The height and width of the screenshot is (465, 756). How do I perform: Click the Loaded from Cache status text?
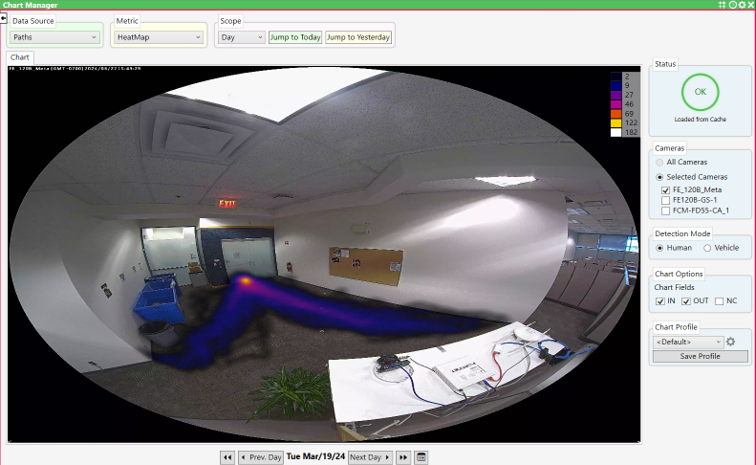coord(700,119)
